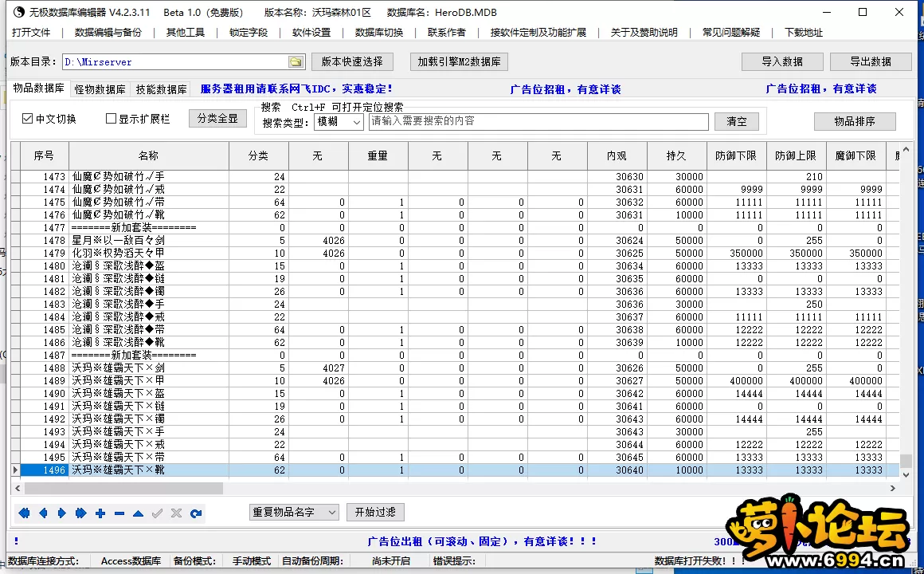Browse for version directory folder icon
This screenshot has height=574, width=924.
point(296,61)
